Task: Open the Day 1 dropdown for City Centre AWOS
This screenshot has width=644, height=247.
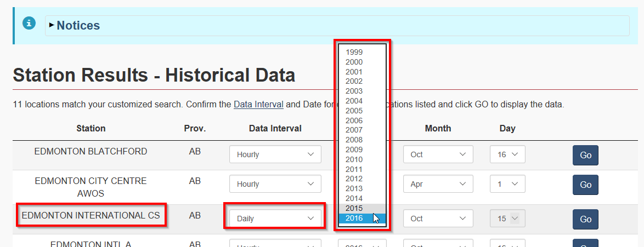Action: tap(507, 184)
